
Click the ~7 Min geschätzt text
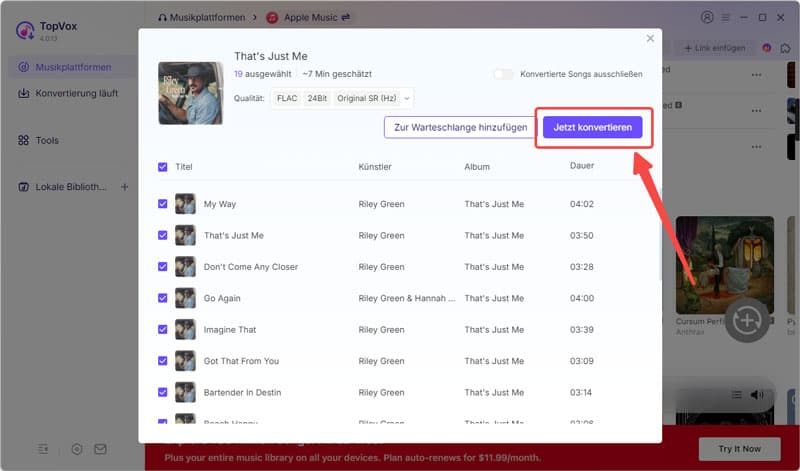tap(337, 74)
